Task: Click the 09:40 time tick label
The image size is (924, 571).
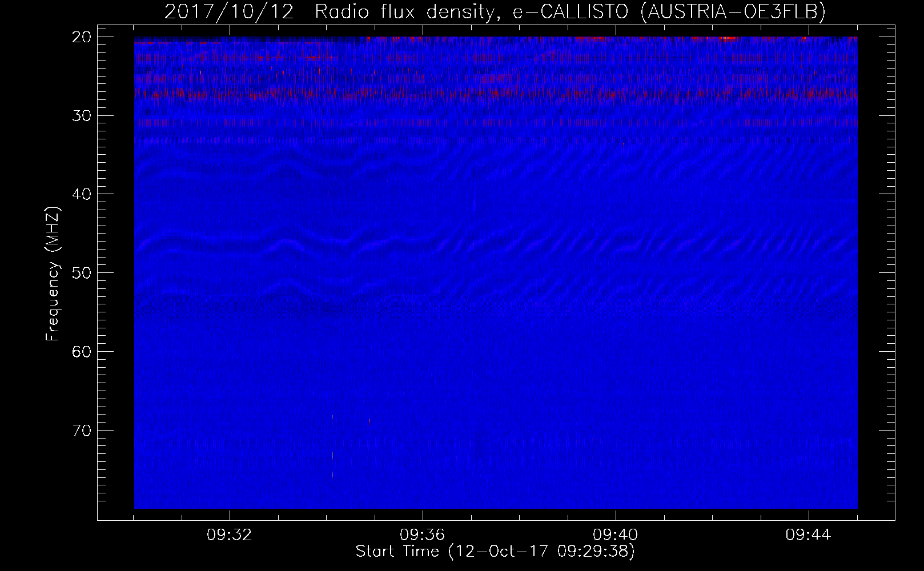Action: 616,535
